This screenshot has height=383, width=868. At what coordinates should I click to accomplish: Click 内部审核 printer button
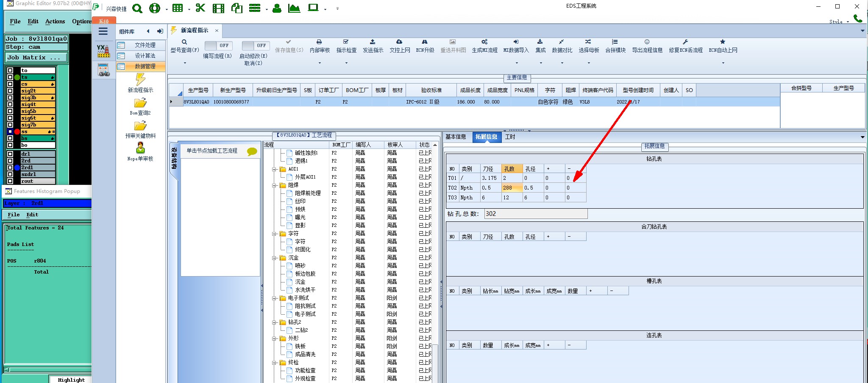coord(320,46)
